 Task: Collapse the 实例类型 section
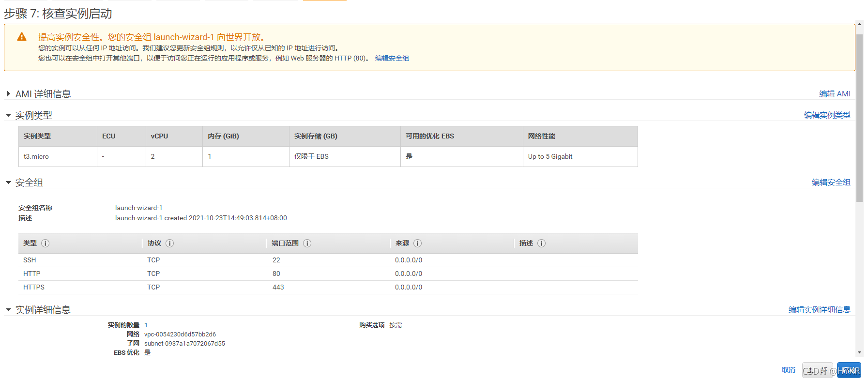click(8, 115)
